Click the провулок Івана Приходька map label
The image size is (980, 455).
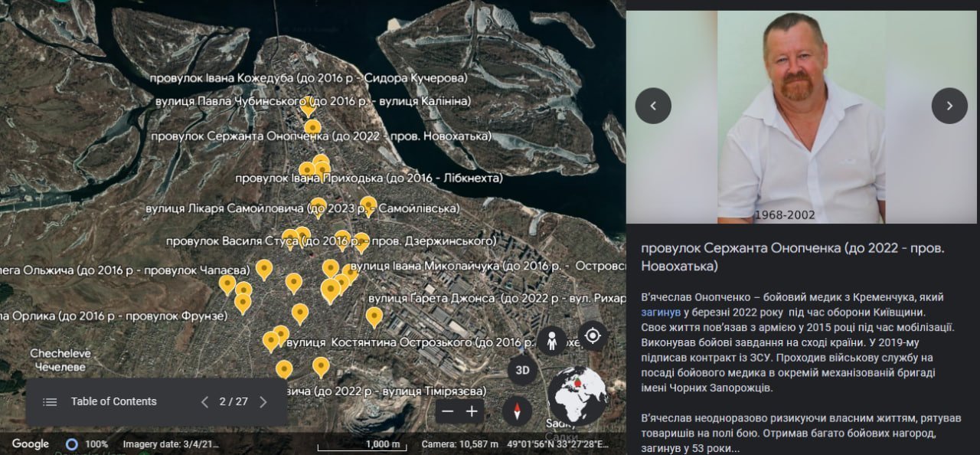[368, 178]
